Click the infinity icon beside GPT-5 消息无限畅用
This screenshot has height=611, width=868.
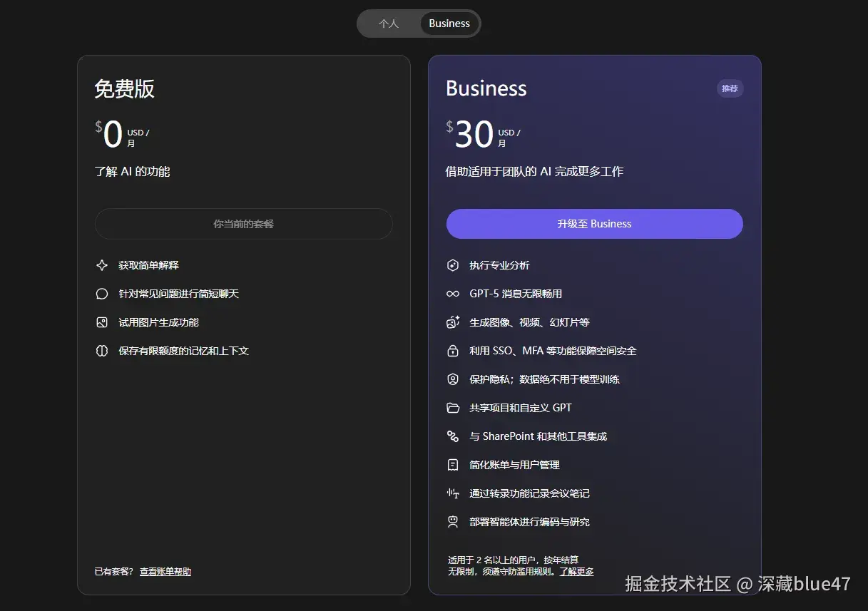click(x=454, y=293)
